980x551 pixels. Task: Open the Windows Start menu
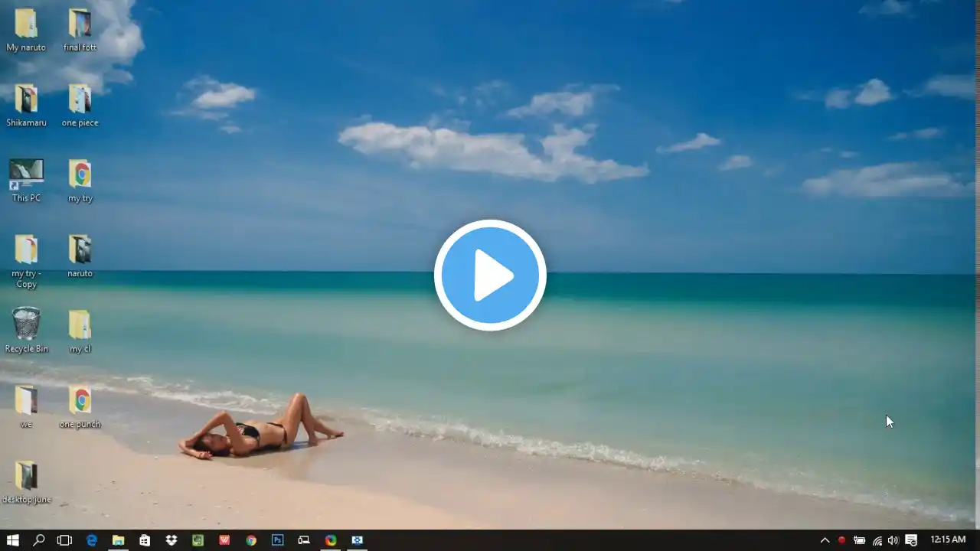(x=12, y=540)
